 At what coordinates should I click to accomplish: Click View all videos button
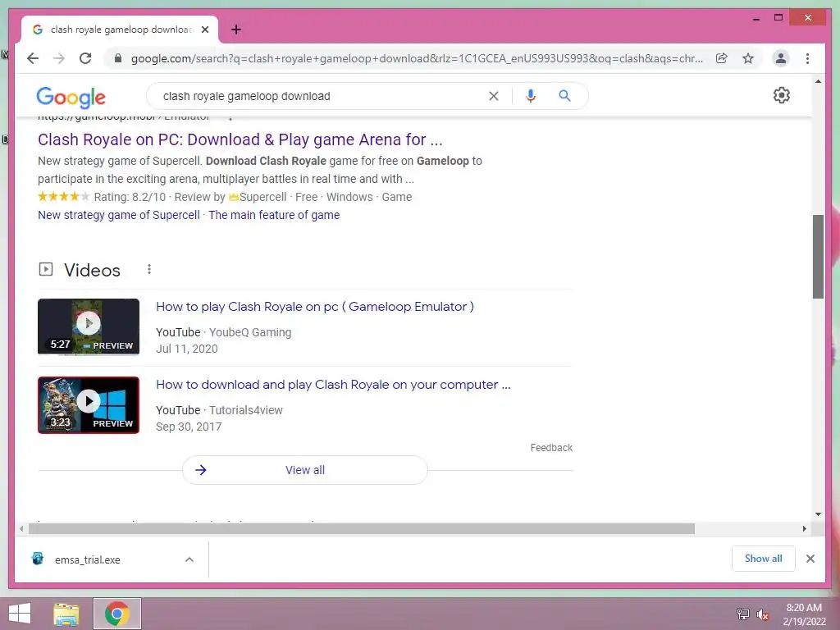305,470
